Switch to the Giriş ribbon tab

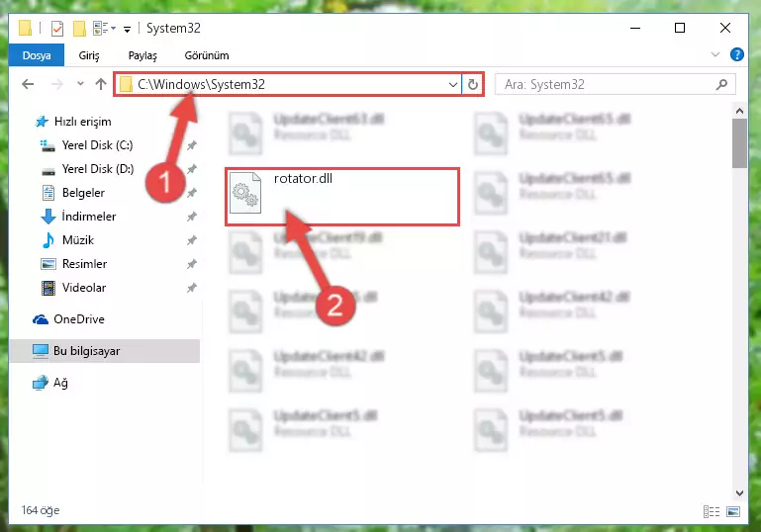click(89, 55)
